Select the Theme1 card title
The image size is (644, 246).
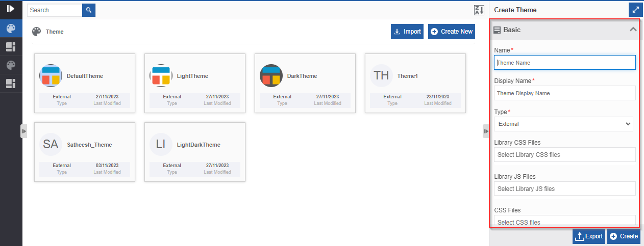[x=408, y=76]
